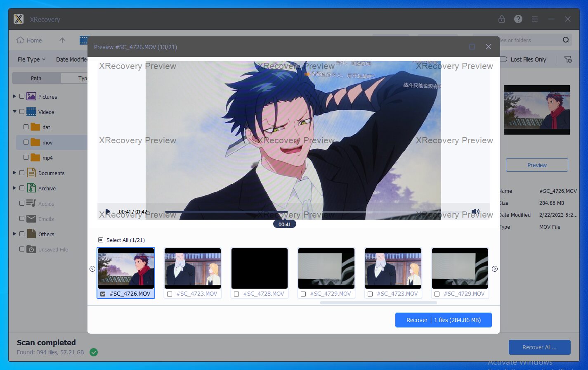Open the Date Modified dropdown
This screenshot has width=588, height=370.
(x=72, y=59)
